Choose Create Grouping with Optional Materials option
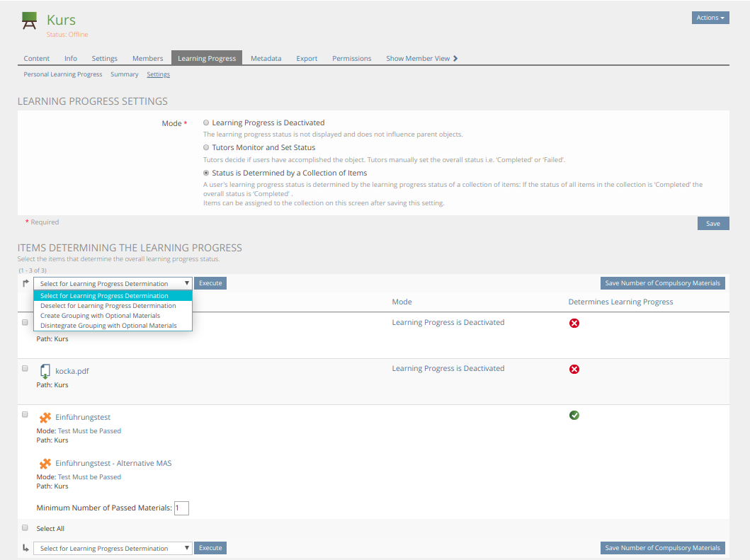The width and height of the screenshot is (750, 560). 100,316
